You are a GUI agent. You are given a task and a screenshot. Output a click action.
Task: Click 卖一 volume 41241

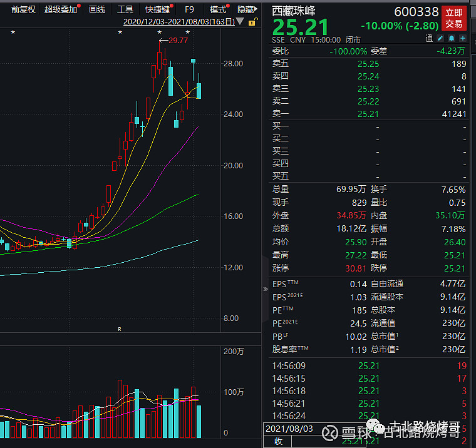coord(454,114)
